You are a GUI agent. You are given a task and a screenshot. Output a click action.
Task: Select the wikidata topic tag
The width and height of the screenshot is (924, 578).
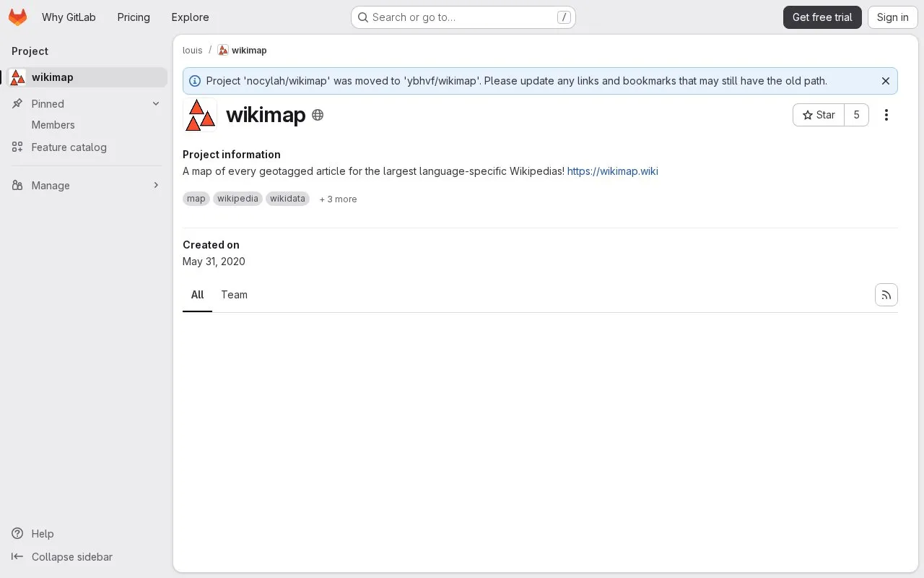pos(287,199)
